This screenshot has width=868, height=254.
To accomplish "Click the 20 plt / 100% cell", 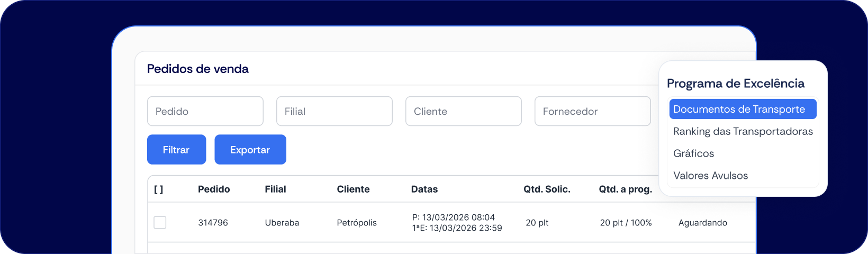I will (x=626, y=223).
